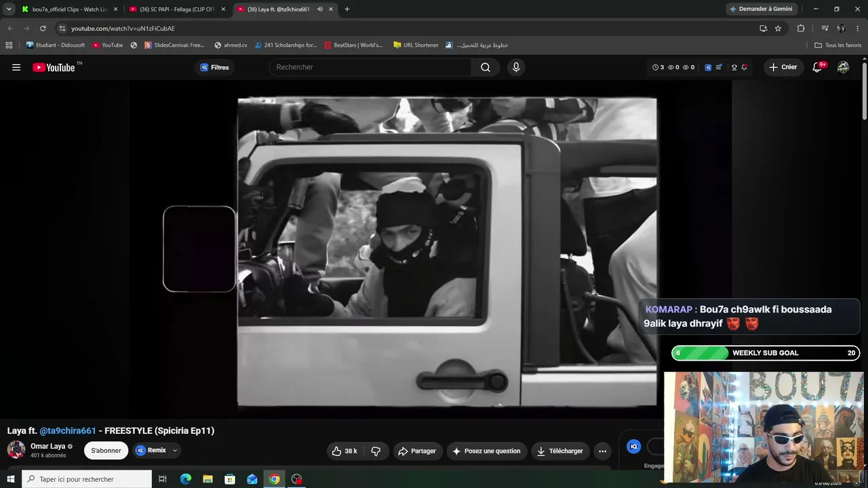Go to the YouTube home logo
Screen dimensions: 868x488
(54, 67)
